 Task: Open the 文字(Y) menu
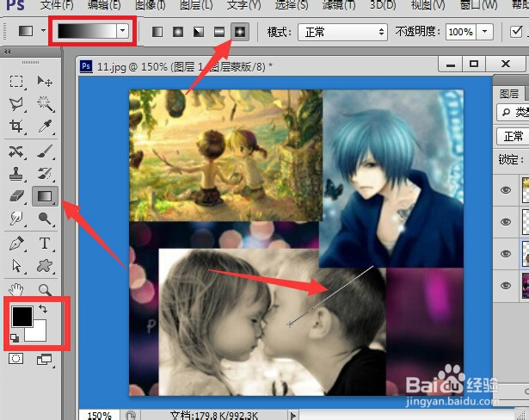[244, 4]
